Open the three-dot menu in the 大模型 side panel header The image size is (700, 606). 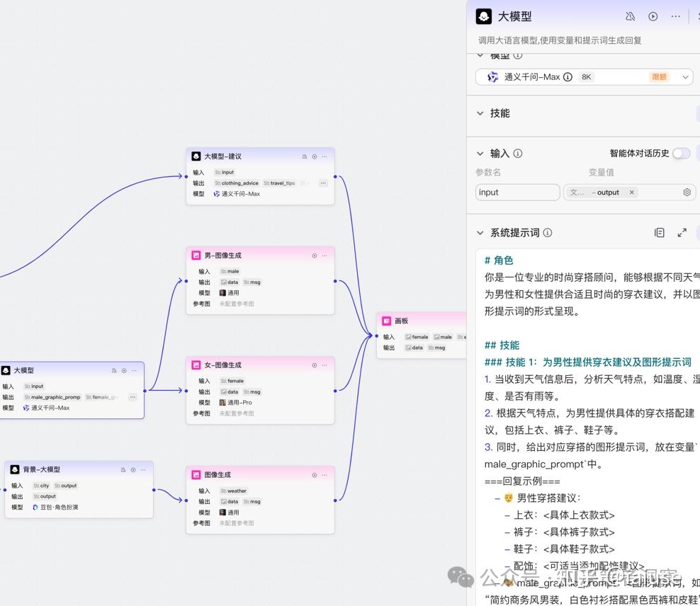pos(675,16)
